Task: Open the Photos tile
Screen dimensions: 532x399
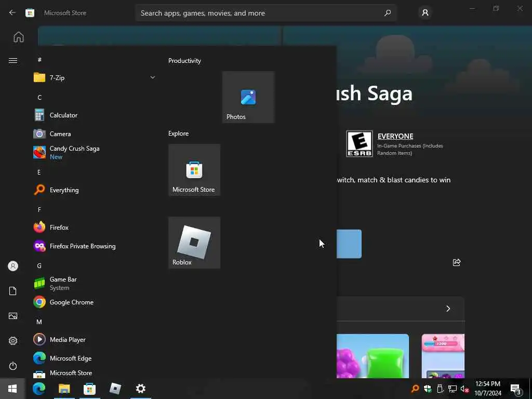Action: 248,97
